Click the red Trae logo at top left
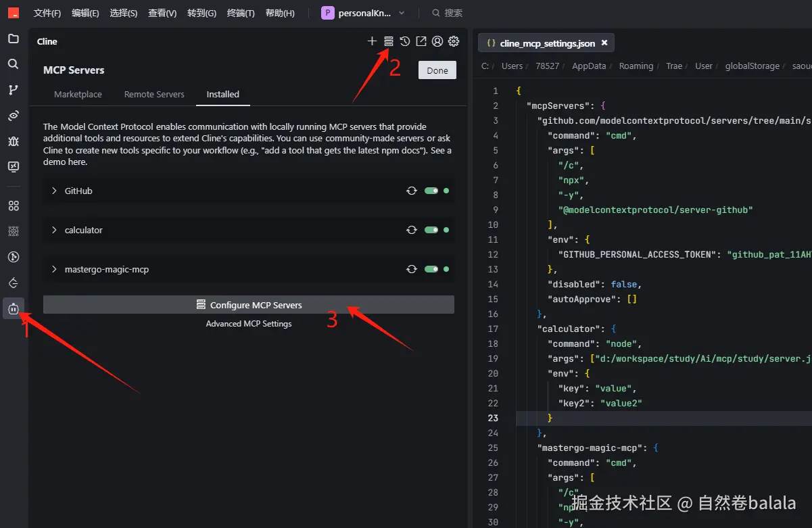The image size is (812, 528). point(13,13)
